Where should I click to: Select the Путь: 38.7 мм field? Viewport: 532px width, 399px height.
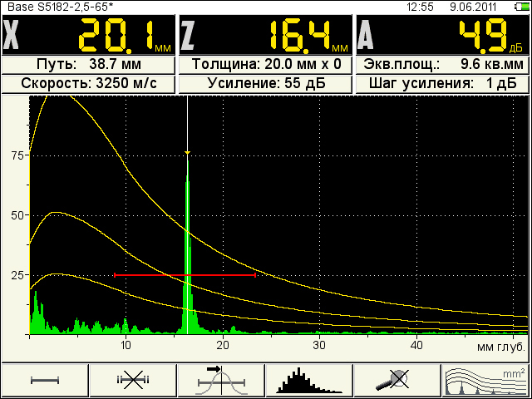click(88, 65)
